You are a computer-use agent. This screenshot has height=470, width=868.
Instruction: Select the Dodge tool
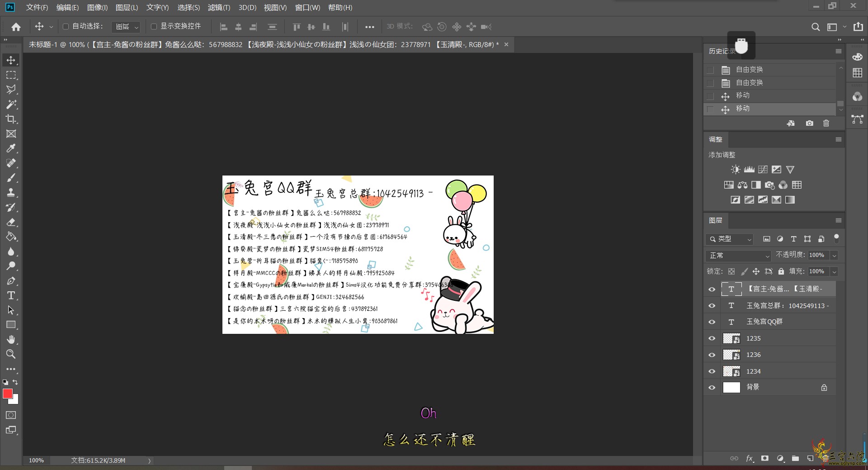tap(11, 266)
